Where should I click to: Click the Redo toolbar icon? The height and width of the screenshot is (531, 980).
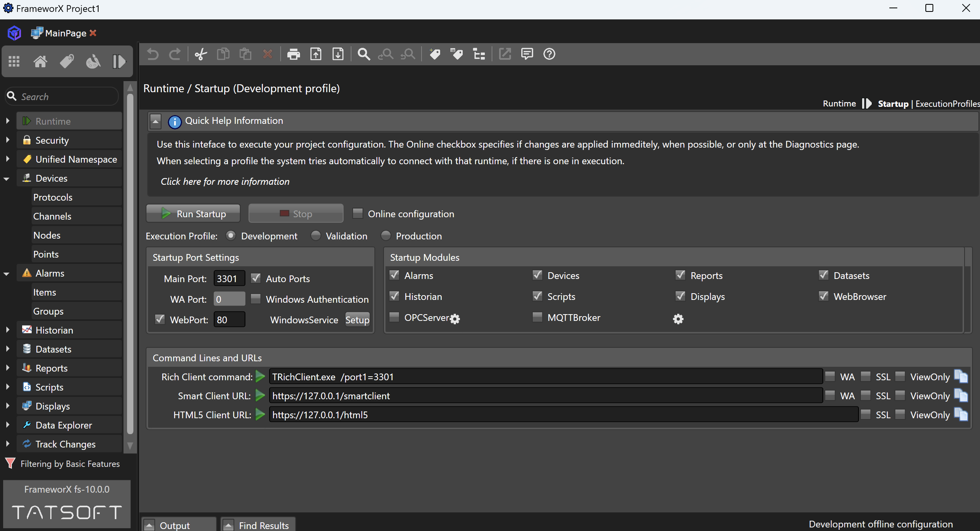tap(175, 54)
